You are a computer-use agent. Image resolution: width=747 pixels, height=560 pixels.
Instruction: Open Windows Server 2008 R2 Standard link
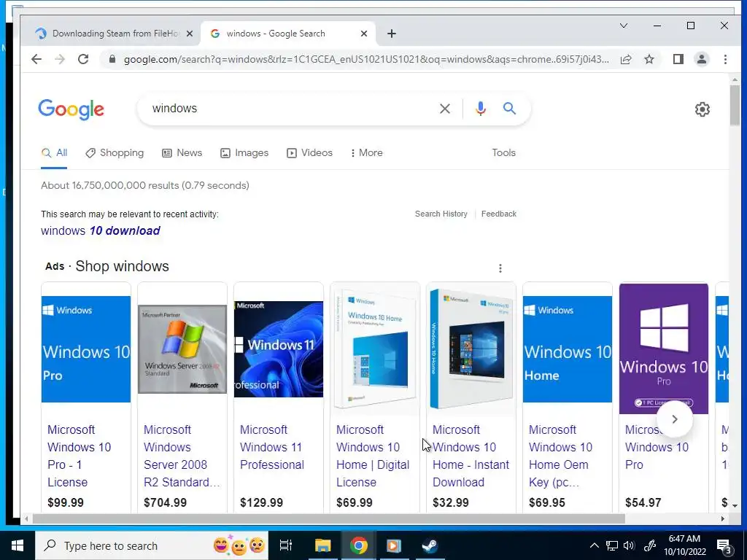tap(182, 456)
